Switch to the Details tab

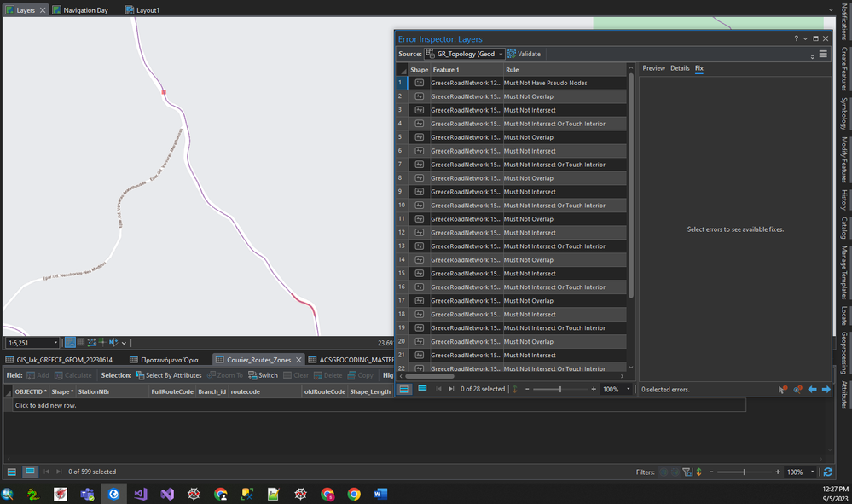pyautogui.click(x=680, y=68)
